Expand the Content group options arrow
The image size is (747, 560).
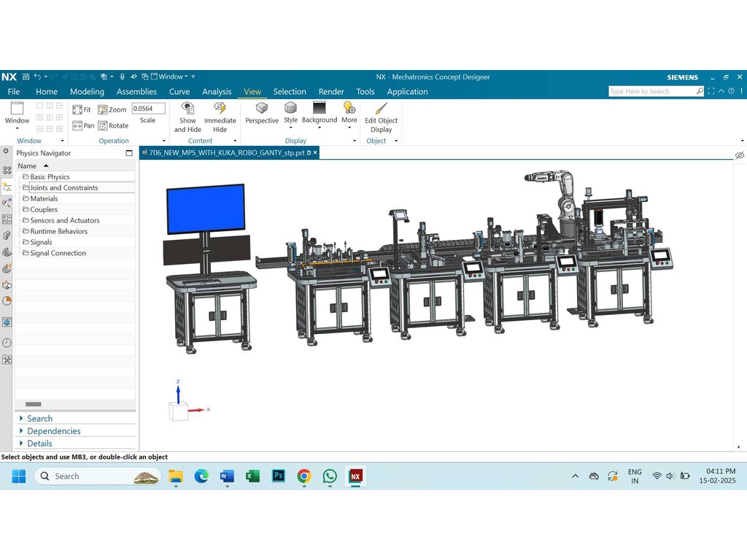click(x=235, y=141)
